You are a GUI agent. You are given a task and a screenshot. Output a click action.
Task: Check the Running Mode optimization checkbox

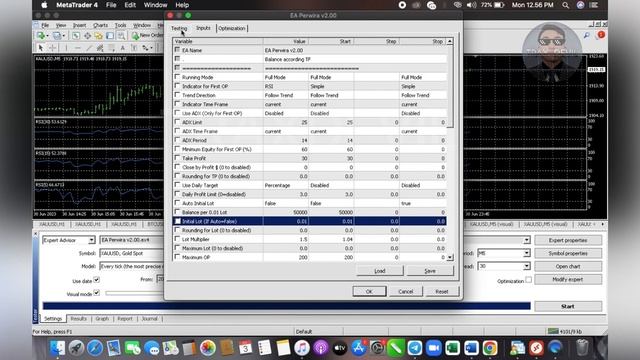point(177,77)
